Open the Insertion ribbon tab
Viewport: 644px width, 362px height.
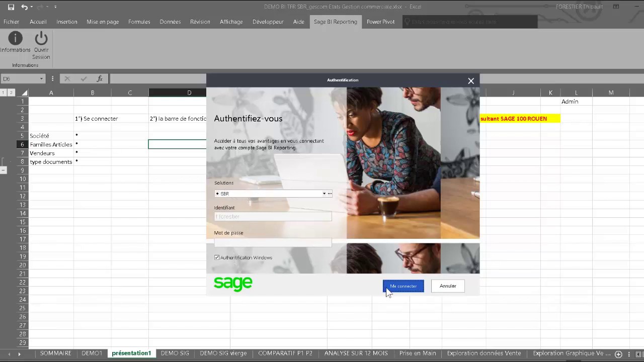[67, 22]
